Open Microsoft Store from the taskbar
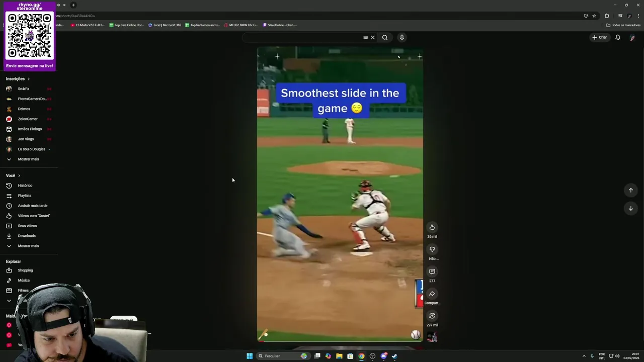644x362 pixels. [350, 356]
